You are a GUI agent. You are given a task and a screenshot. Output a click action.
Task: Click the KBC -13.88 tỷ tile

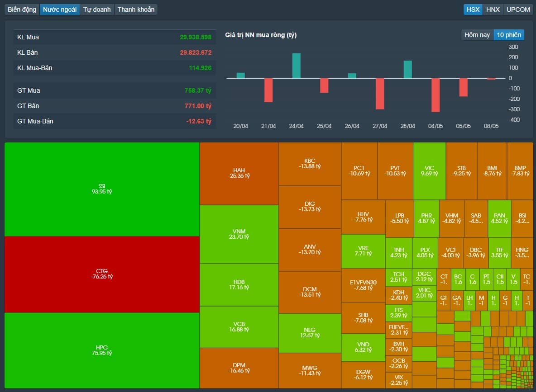point(310,164)
